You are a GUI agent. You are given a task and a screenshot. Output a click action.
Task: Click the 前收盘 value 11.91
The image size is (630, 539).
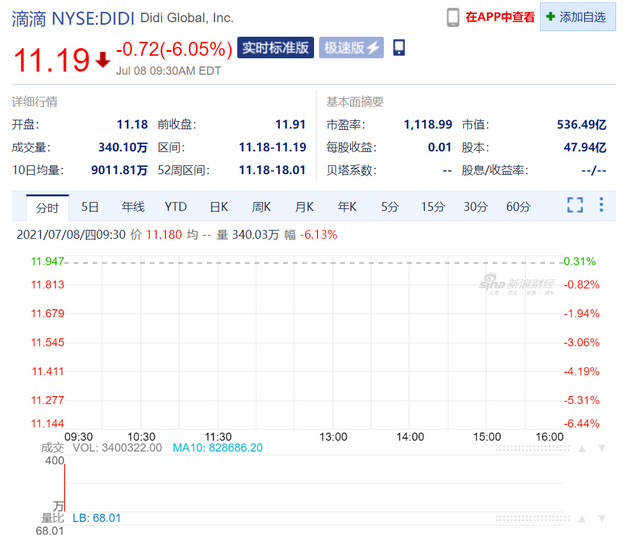[x=290, y=125]
